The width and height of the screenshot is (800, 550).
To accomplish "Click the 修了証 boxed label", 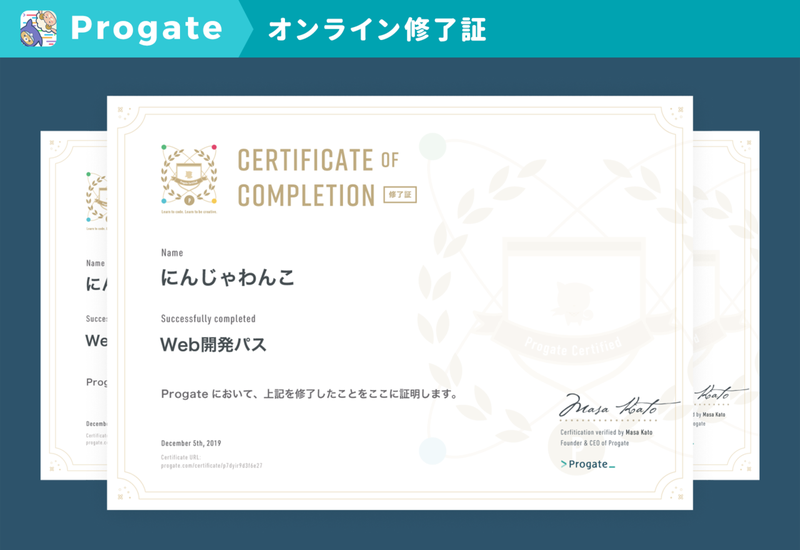I will pyautogui.click(x=400, y=195).
